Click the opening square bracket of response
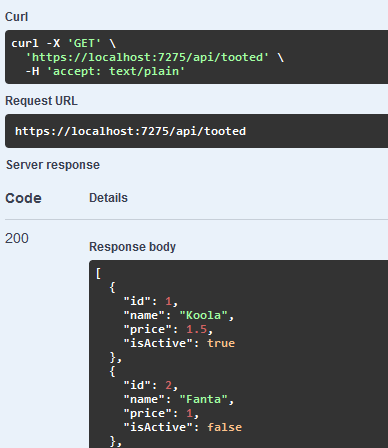This screenshot has width=388, height=448. (98, 273)
